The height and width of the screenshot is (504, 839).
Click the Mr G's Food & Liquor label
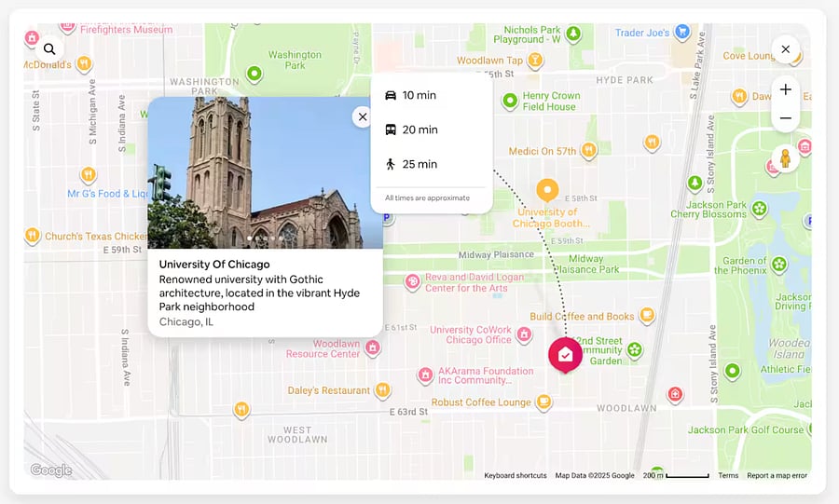(x=107, y=194)
